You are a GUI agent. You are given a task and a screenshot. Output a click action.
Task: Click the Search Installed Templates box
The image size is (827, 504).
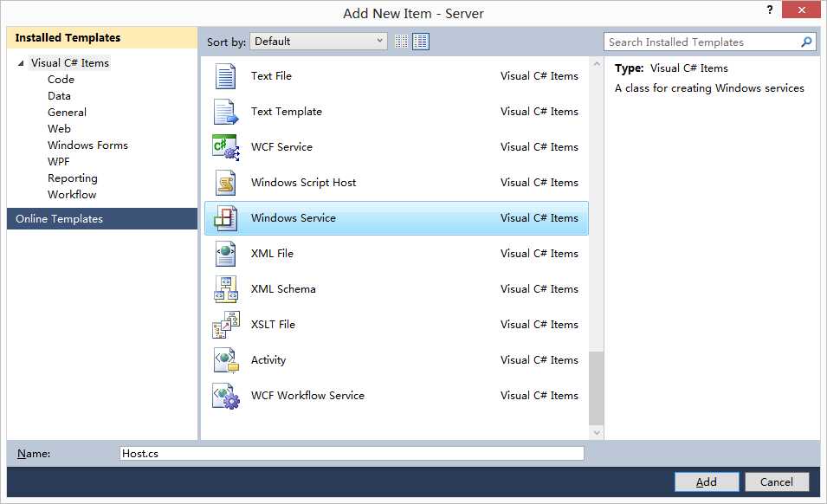tap(709, 42)
